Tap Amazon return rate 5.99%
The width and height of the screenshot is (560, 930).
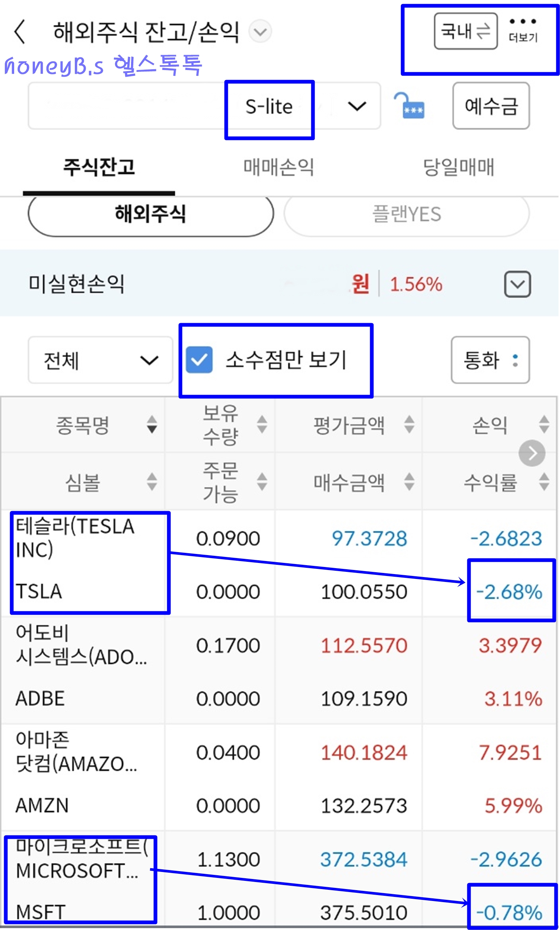click(514, 806)
